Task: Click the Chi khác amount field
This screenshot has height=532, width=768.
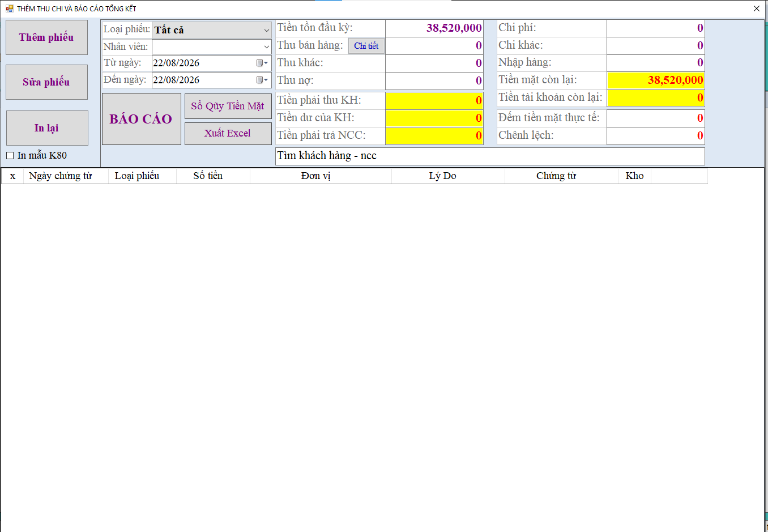Action: coord(656,45)
